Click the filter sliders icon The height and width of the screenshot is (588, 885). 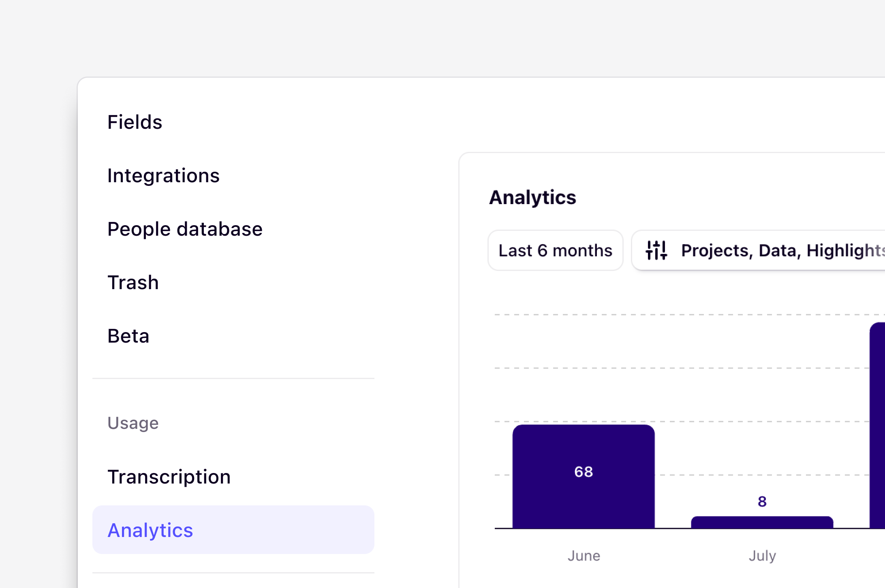(x=656, y=250)
